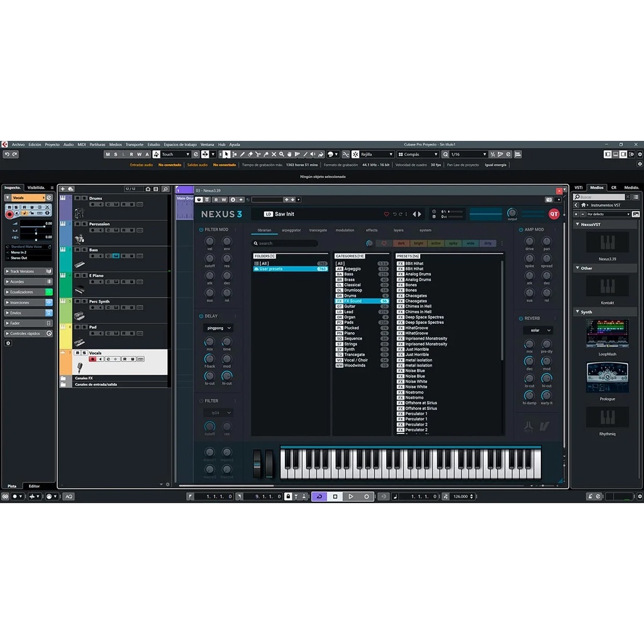This screenshot has width=644, height=644.
Task: Open the Archivo menu
Action: [x=18, y=145]
